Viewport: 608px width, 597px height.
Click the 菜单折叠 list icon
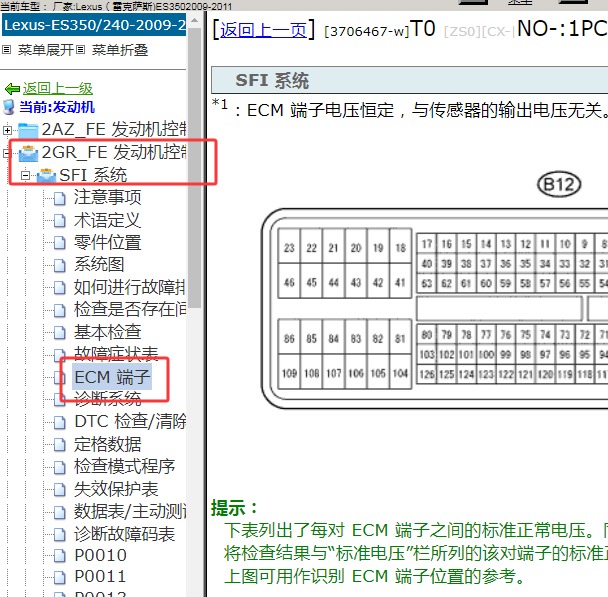[80, 50]
